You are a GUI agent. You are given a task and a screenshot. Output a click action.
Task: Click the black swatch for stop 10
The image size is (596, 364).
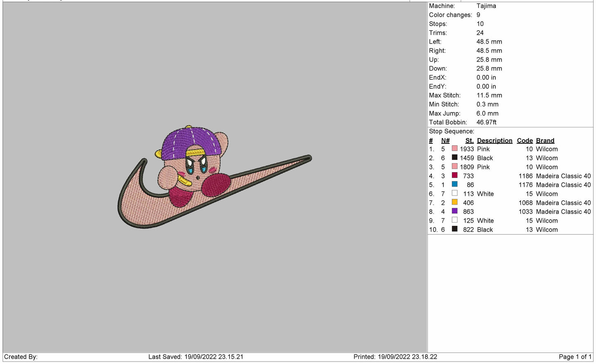tap(455, 229)
